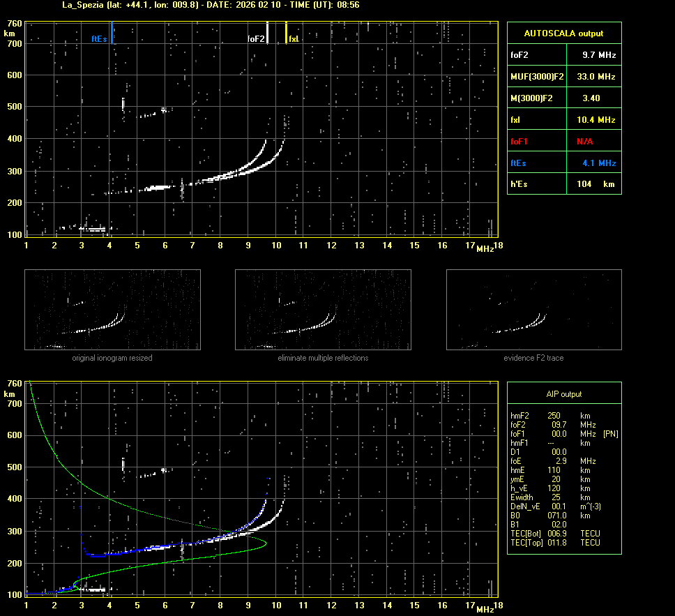Screen dimensions: 675x616
Task: Select the blue ftEs 4.1 MHz row
Action: [563, 163]
